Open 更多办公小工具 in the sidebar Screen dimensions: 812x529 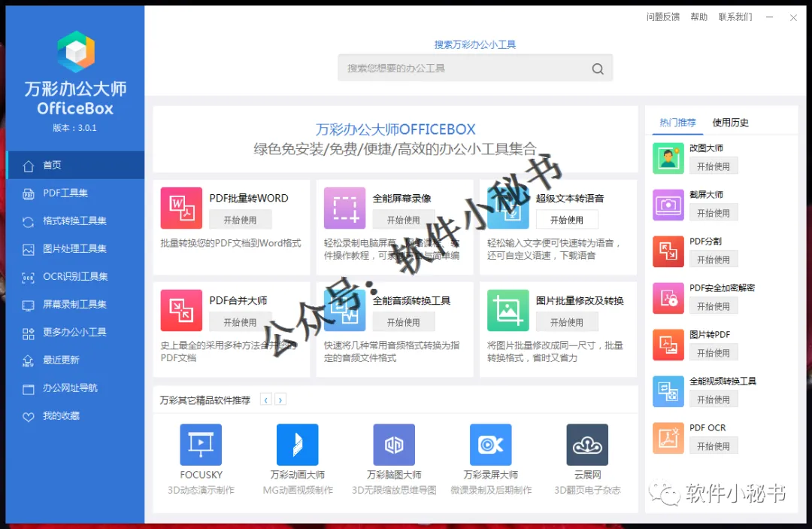[76, 332]
